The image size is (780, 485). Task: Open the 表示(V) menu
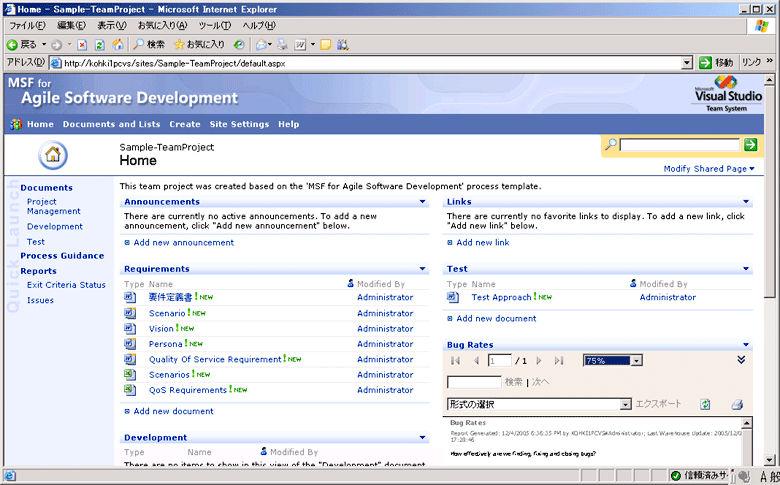tap(111, 25)
